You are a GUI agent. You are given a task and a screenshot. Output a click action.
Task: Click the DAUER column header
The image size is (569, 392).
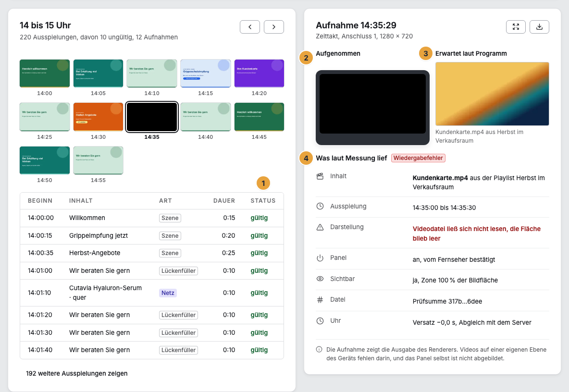click(x=224, y=201)
